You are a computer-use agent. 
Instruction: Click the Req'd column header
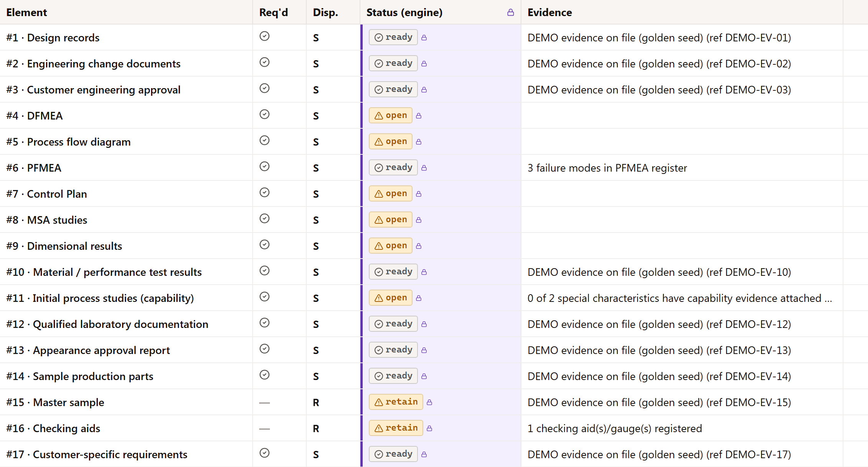(279, 12)
